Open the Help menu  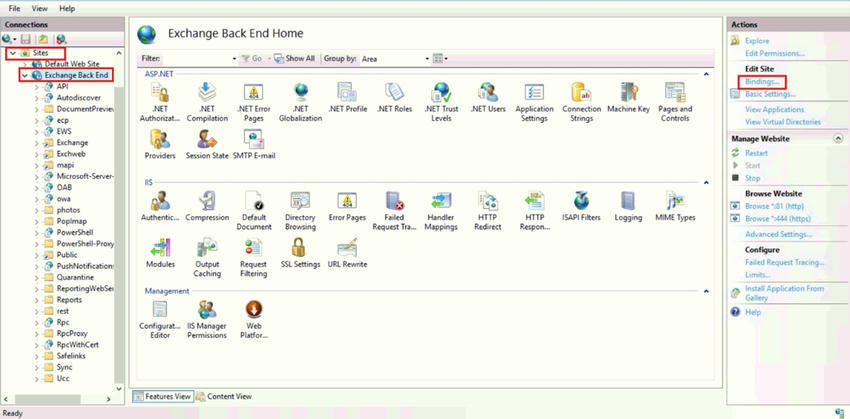point(67,9)
